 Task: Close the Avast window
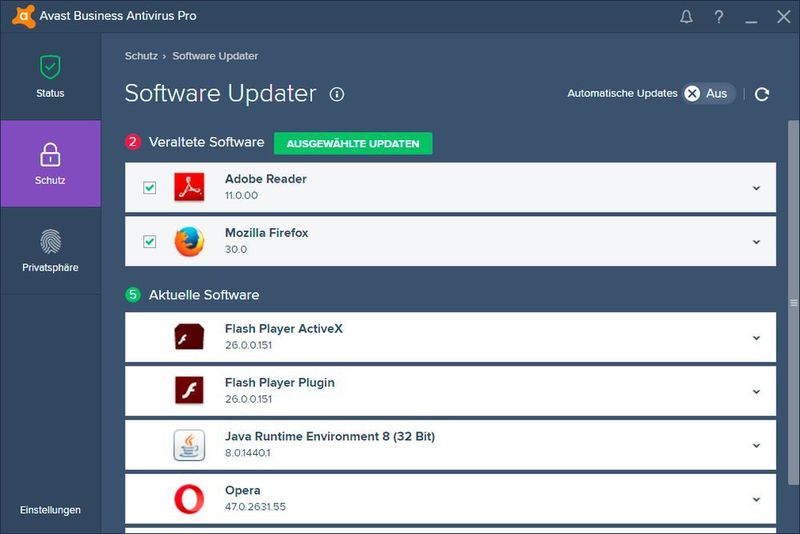click(784, 17)
